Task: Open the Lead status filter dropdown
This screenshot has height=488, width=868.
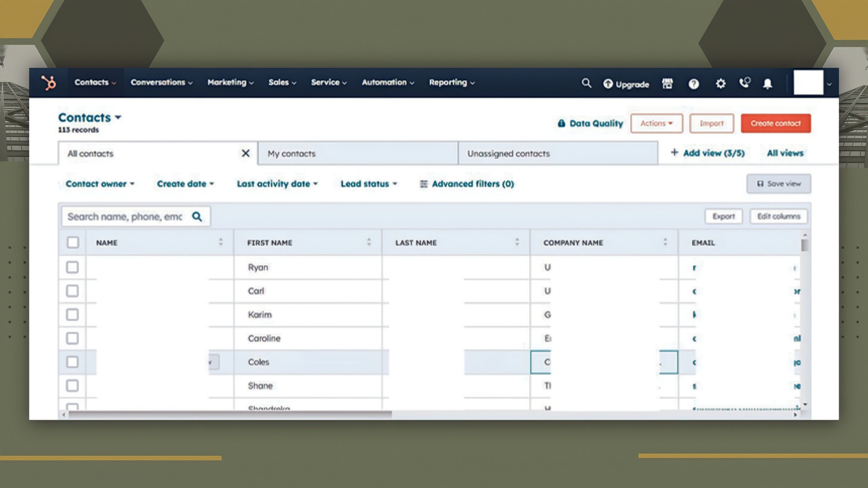Action: (368, 184)
